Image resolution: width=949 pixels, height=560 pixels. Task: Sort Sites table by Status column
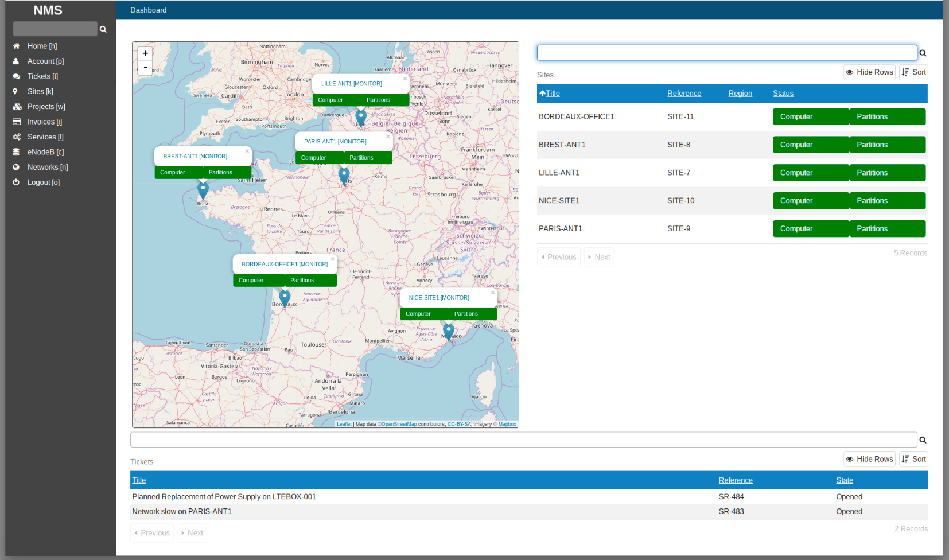(783, 94)
